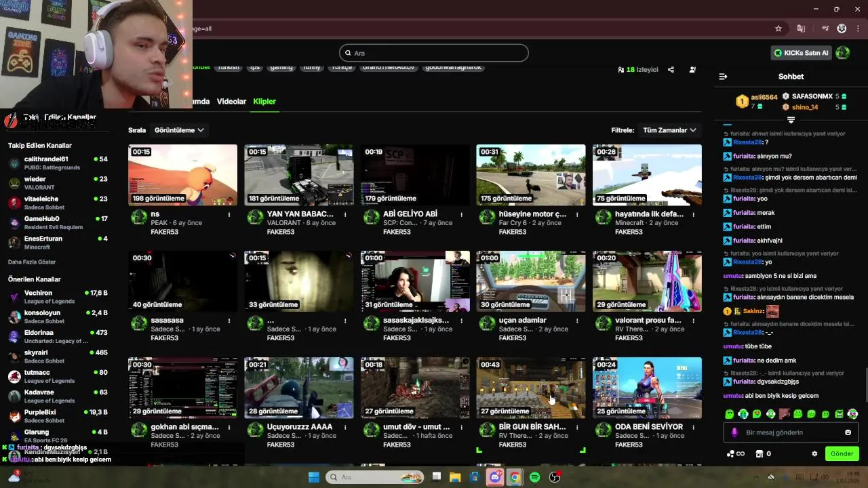868x488 pixels.
Task: Select the first green emote in quick emote row
Action: [x=730, y=413]
